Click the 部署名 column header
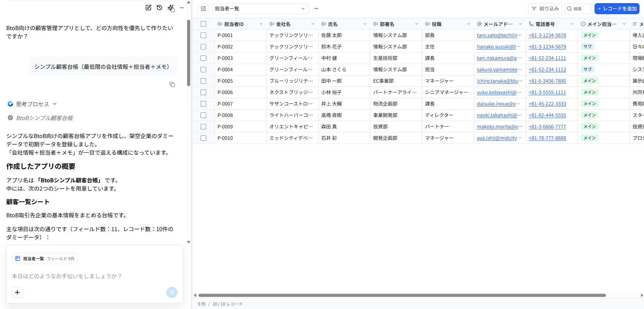The image size is (644, 309). (x=396, y=24)
